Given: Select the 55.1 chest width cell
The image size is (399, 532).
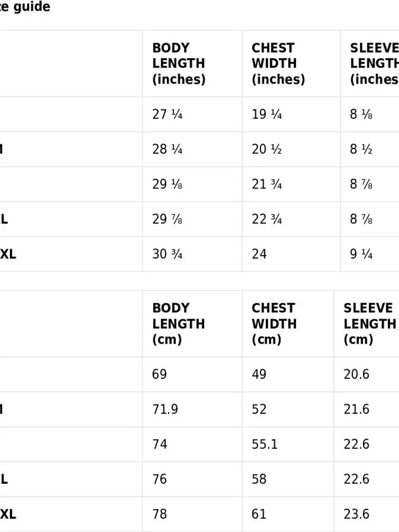Looking at the screenshot, I should [x=288, y=444].
